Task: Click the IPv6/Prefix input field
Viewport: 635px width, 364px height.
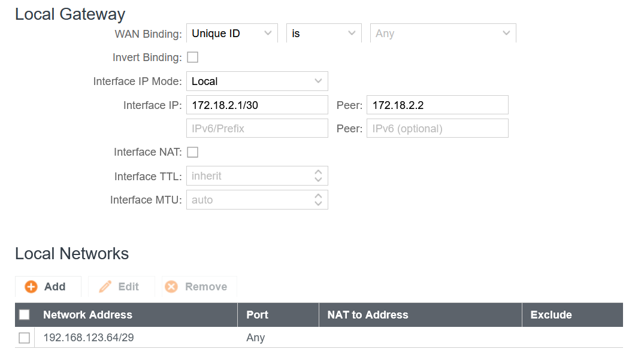Action: pyautogui.click(x=256, y=128)
